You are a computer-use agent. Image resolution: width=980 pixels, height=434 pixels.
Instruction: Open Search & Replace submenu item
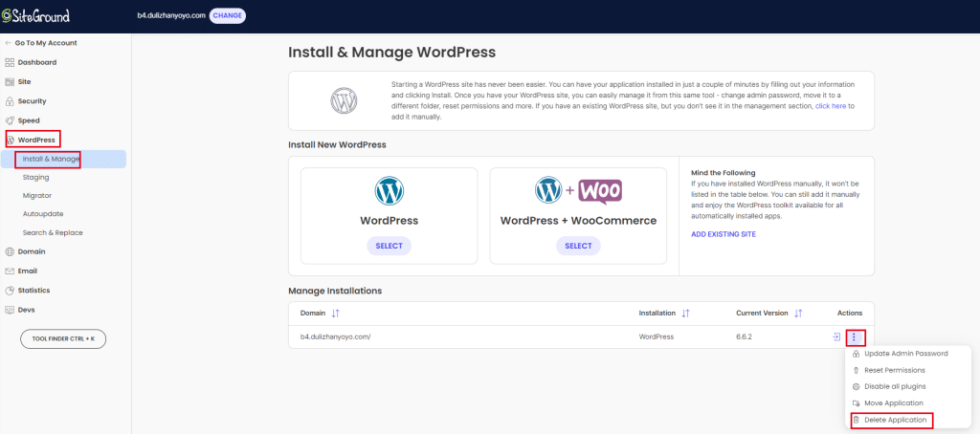coord(53,232)
